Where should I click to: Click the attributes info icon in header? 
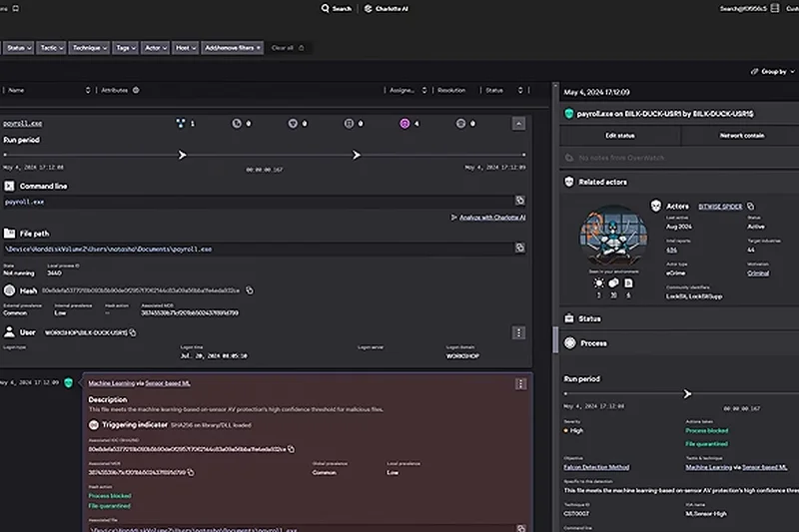[135, 90]
